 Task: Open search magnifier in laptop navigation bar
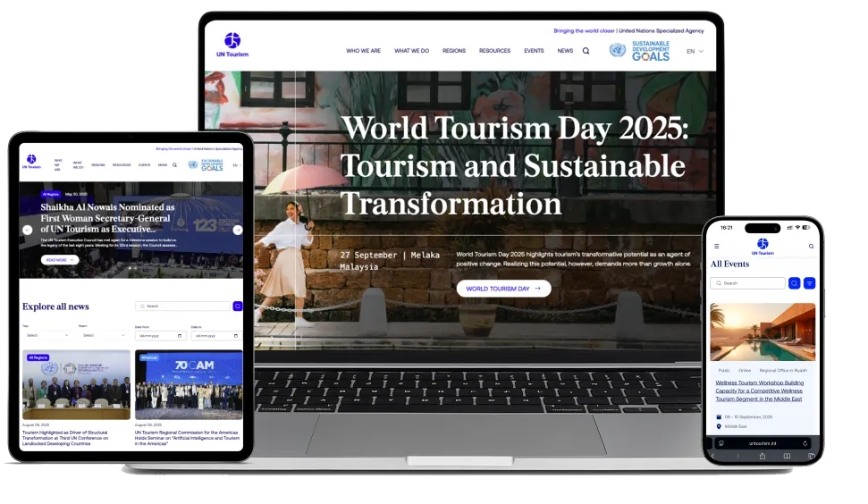pyautogui.click(x=586, y=51)
